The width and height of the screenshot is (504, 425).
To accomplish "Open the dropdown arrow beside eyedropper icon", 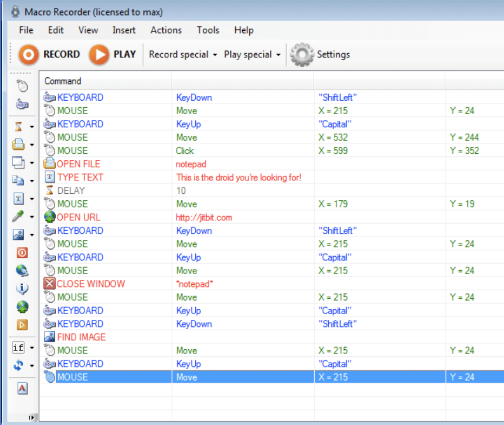I will click(x=32, y=217).
